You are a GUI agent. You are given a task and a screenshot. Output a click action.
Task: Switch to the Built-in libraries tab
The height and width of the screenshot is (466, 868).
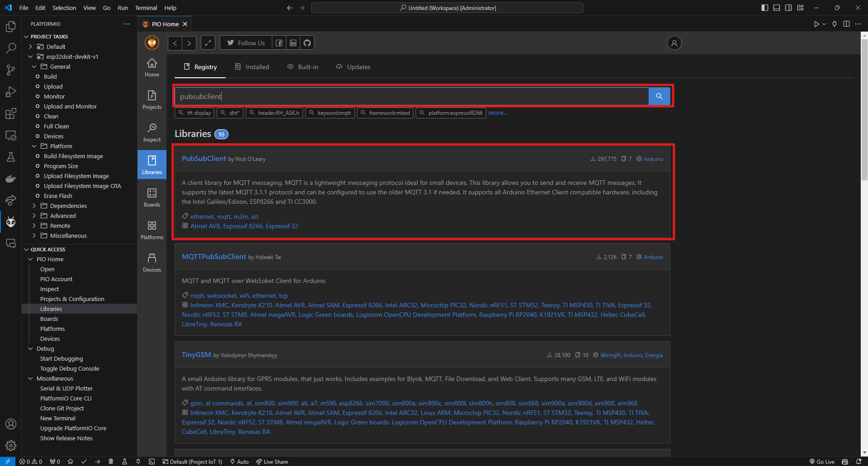pos(303,67)
